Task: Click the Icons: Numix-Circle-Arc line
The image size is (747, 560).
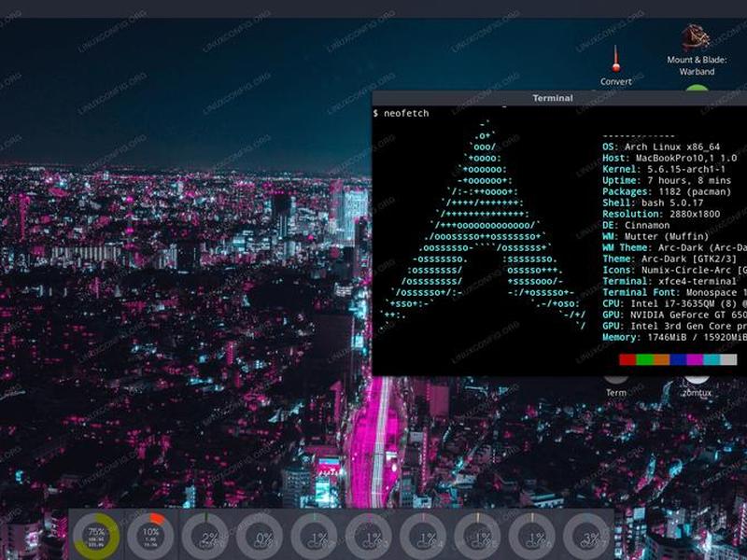Action: pos(674,270)
